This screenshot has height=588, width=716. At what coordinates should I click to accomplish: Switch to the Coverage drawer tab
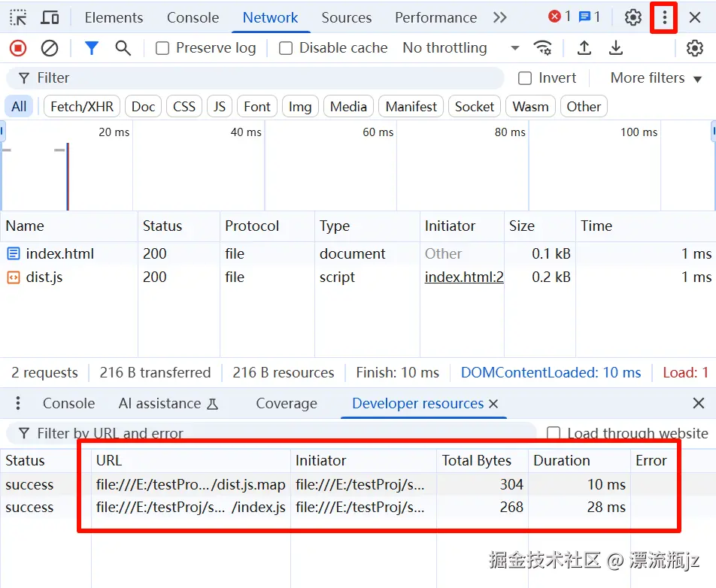point(287,404)
